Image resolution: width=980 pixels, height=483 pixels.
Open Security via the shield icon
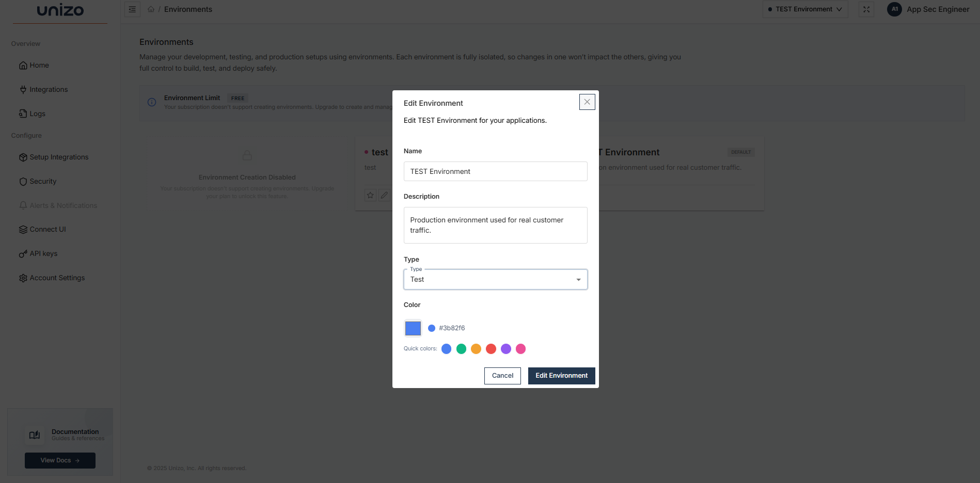23,181
